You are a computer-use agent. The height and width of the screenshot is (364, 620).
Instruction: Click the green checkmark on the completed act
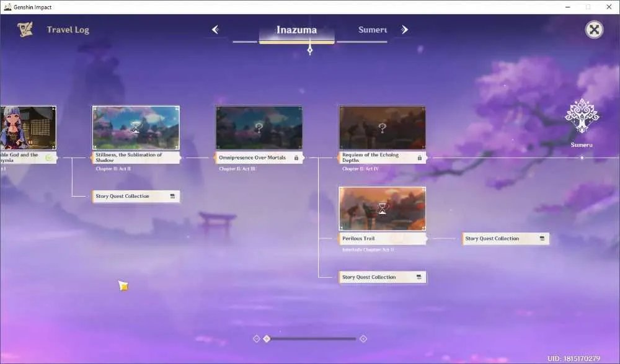50,158
